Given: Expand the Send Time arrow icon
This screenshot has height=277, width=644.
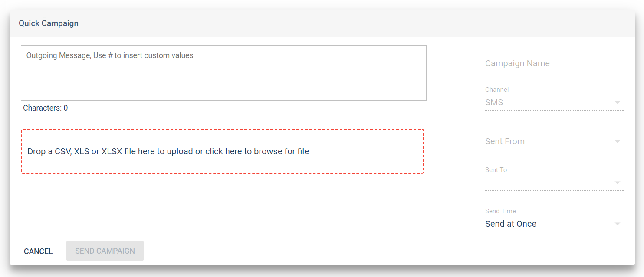Looking at the screenshot, I should click(618, 224).
